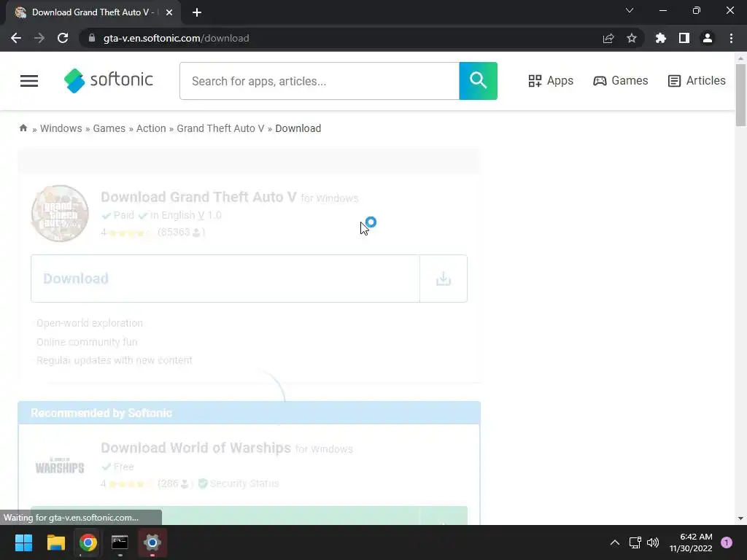Click the scrollbar down arrow

coord(740,518)
